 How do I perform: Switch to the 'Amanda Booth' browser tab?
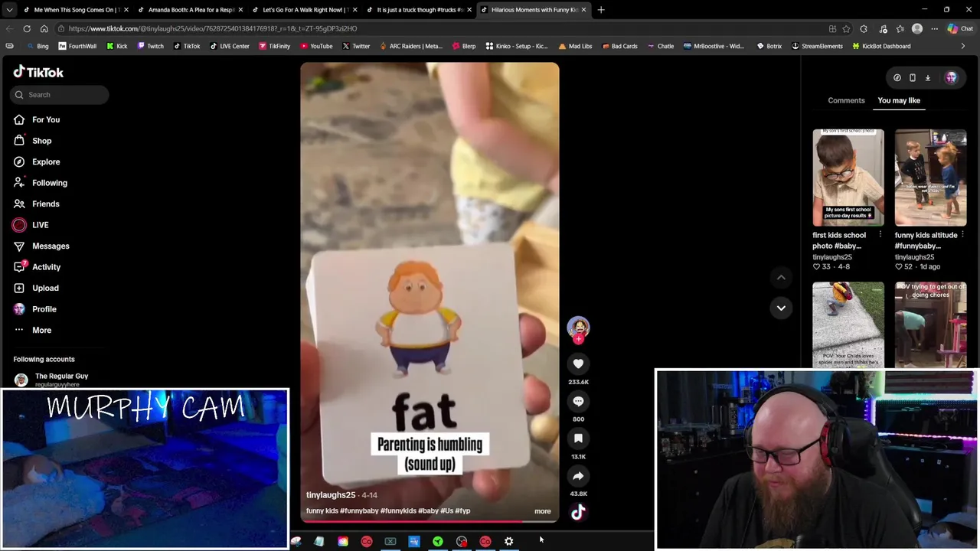191,10
